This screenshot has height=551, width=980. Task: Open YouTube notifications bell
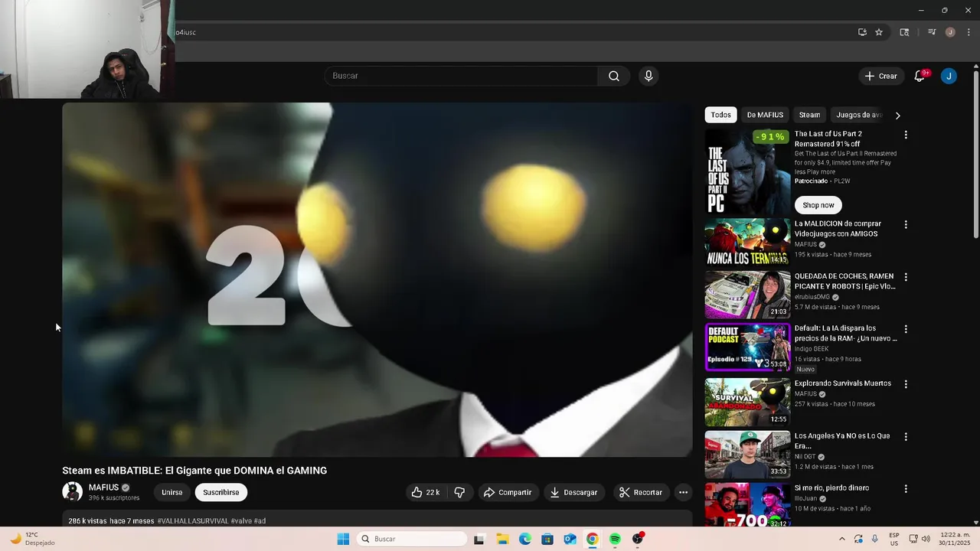click(x=920, y=76)
